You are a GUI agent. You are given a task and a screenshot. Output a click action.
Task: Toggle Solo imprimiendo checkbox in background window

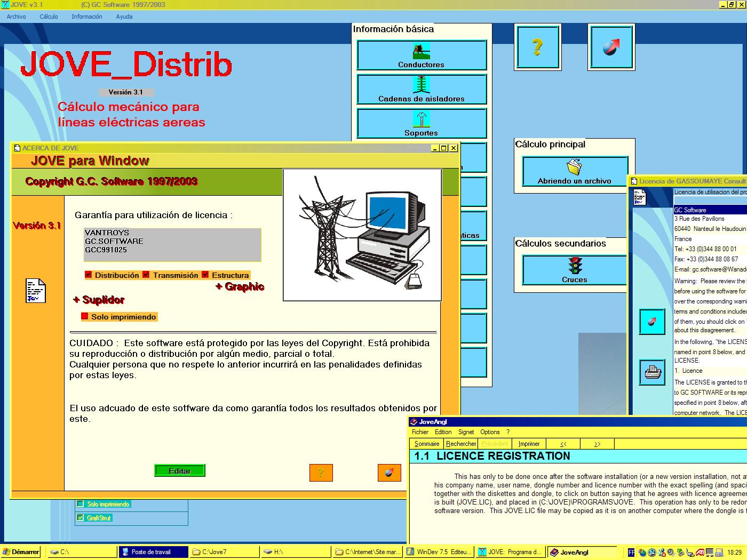coord(81,504)
